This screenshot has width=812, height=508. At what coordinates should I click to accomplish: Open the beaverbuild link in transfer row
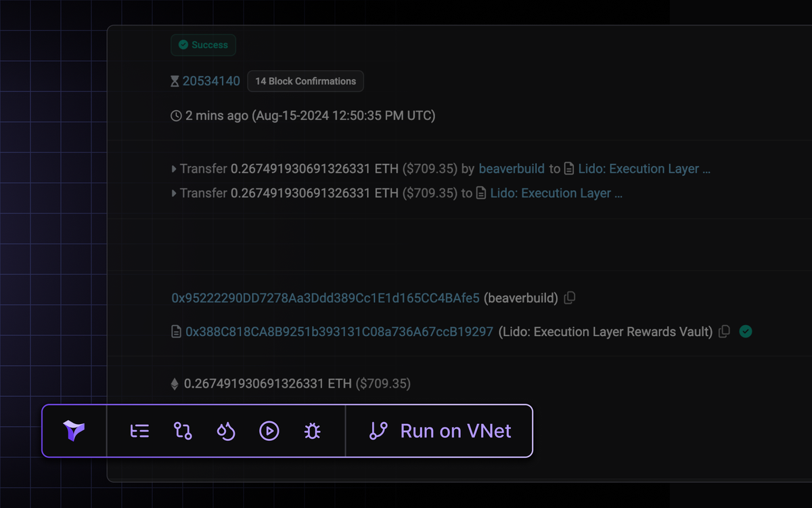(512, 169)
